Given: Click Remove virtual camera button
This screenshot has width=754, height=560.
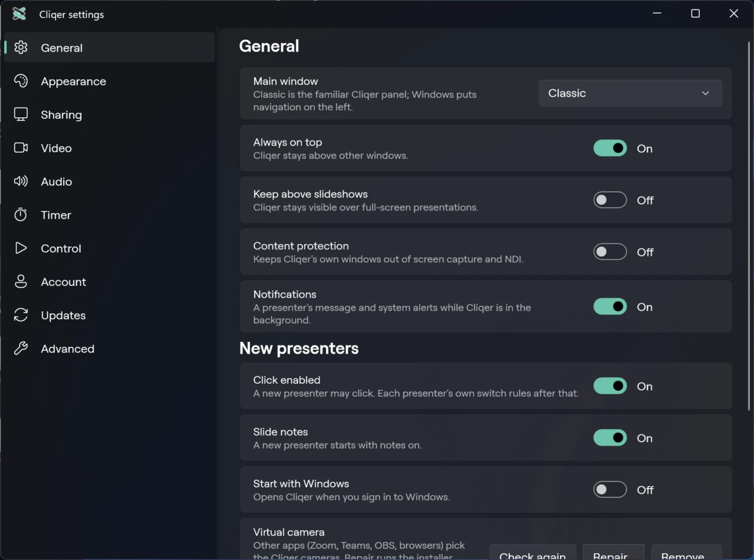Looking at the screenshot, I should [686, 552].
